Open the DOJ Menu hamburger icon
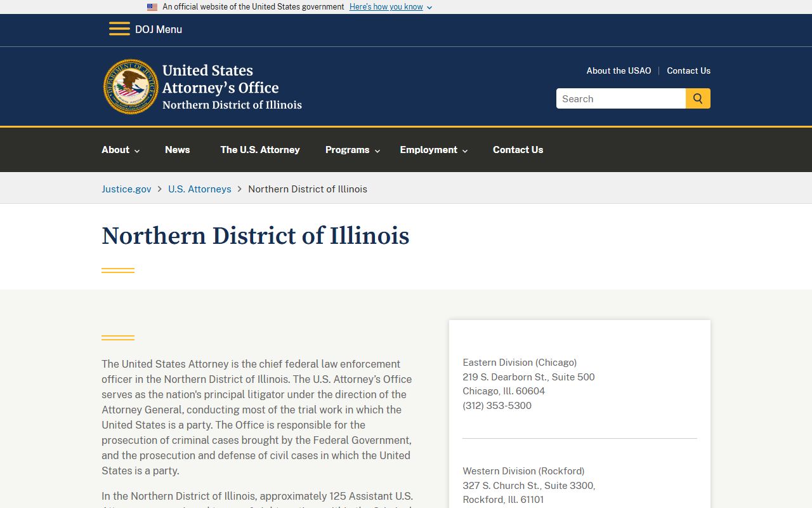The width and height of the screenshot is (812, 508). (x=119, y=29)
